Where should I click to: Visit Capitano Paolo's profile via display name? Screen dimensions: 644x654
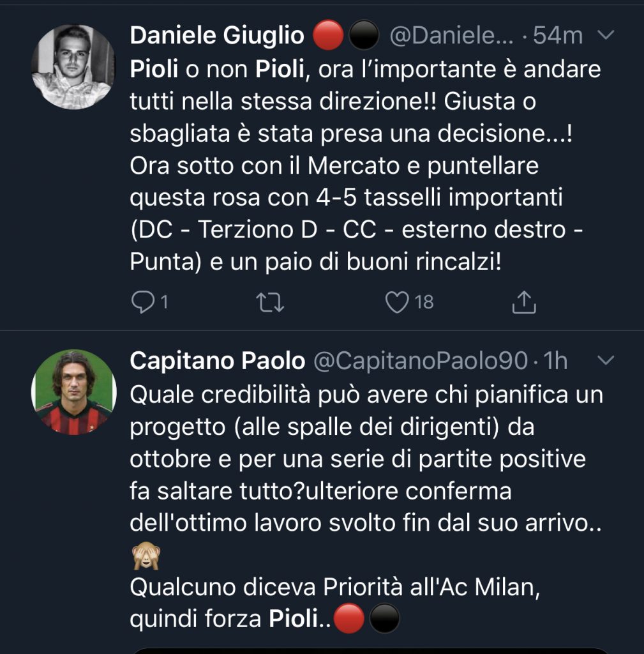coord(217,361)
